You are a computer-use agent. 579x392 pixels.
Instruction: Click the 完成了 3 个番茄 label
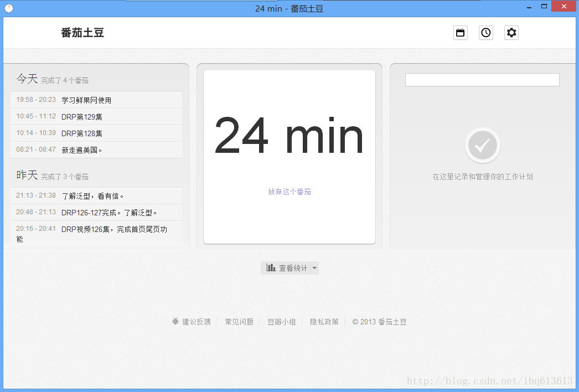click(65, 177)
